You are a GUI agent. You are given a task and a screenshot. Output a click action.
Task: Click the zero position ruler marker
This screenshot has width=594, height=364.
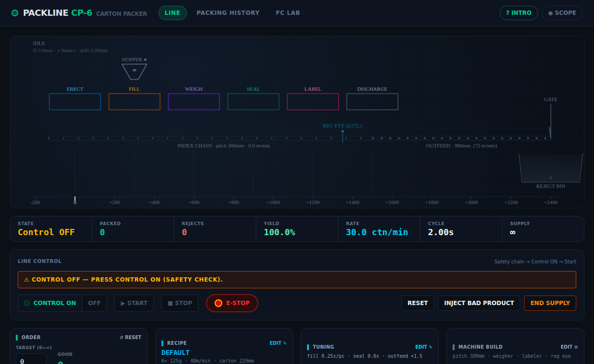pos(75,199)
